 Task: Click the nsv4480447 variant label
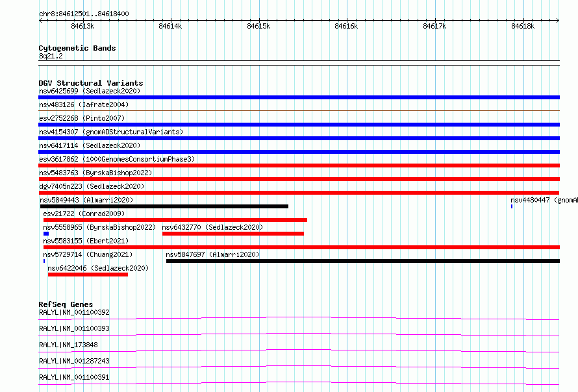[544, 200]
